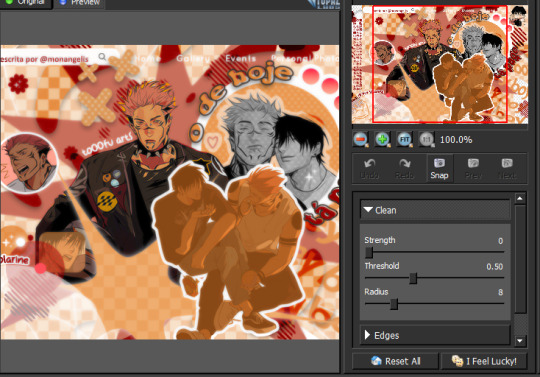Click the Strength value 0
Image resolution: width=540 pixels, height=377 pixels.
click(x=500, y=241)
